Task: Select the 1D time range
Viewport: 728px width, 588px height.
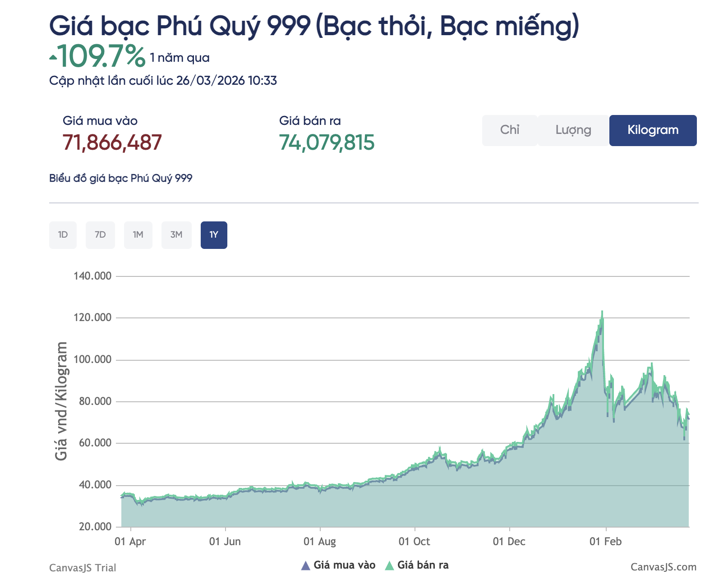Action: pos(63,235)
